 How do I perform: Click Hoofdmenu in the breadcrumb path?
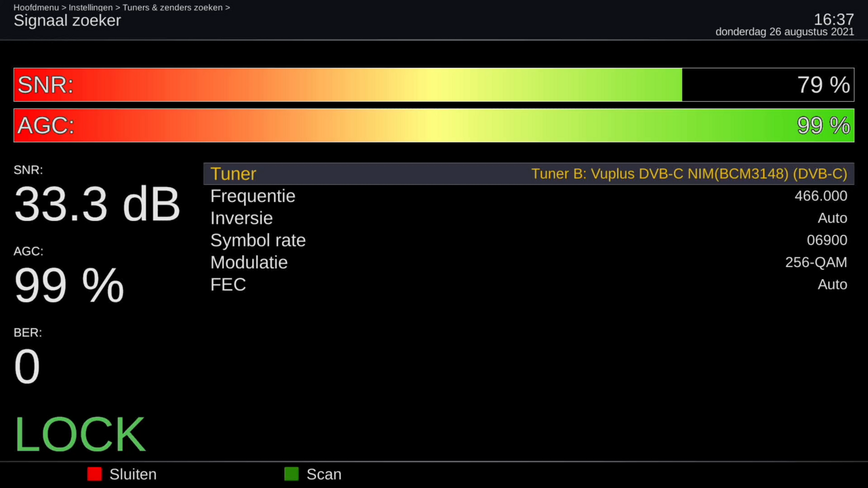[36, 7]
